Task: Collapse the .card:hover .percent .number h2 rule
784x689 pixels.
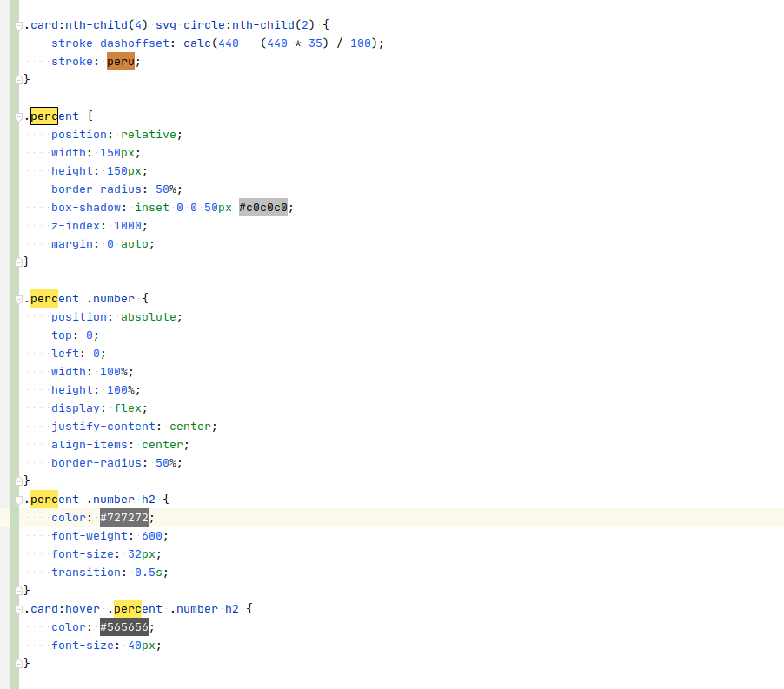Action: 18,610
